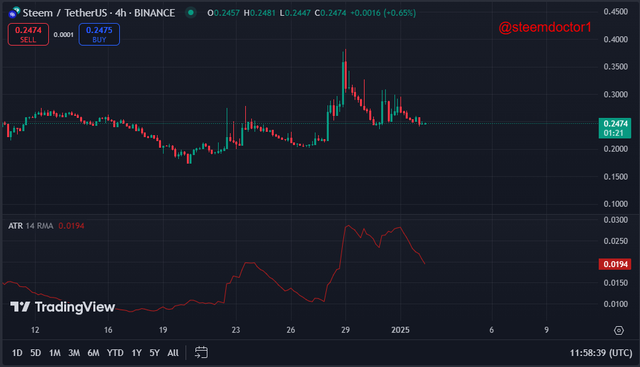Screen dimensions: 640x367
Task: Click the date label 19 on time axis
Action: 163,330
